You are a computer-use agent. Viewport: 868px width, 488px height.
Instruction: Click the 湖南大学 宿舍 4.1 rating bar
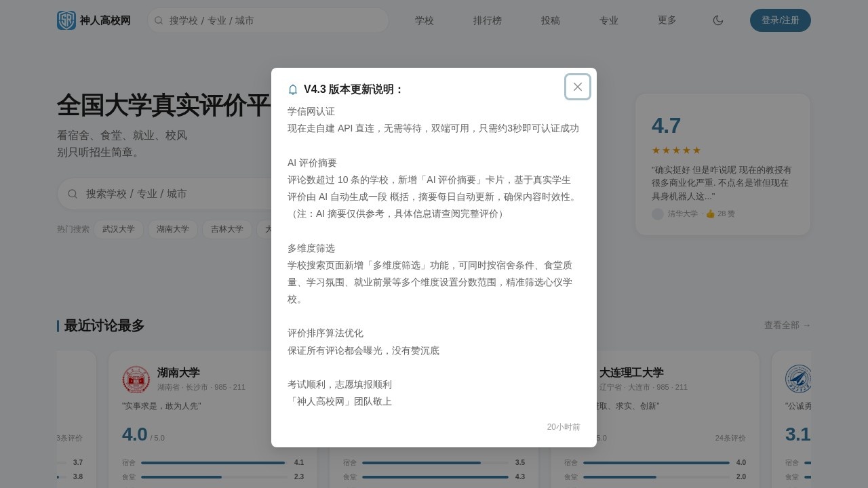pyautogui.click(x=213, y=463)
